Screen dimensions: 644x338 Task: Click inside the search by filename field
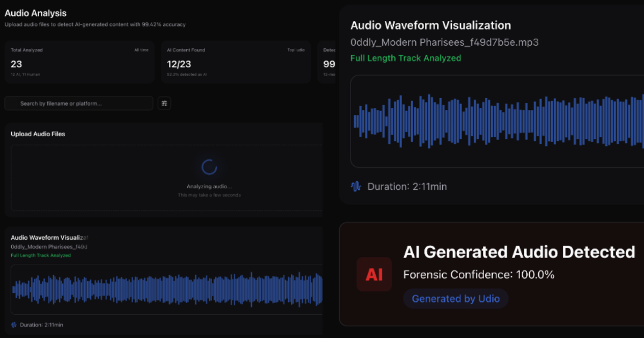click(x=78, y=103)
